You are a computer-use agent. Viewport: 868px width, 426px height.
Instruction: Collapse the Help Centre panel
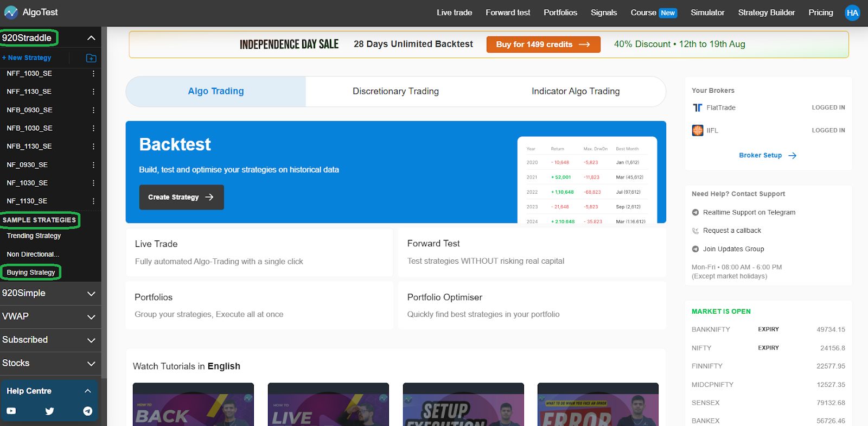[88, 391]
